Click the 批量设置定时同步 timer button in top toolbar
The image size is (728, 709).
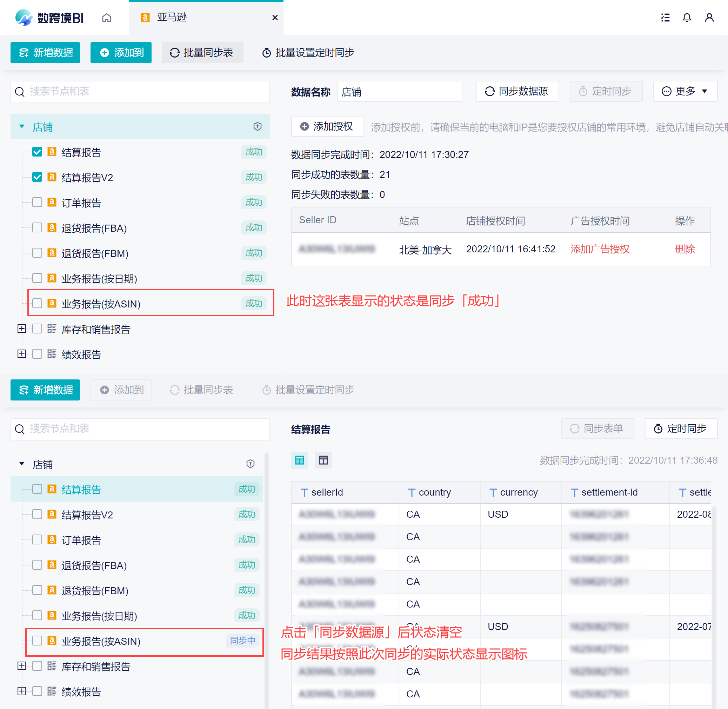308,53
